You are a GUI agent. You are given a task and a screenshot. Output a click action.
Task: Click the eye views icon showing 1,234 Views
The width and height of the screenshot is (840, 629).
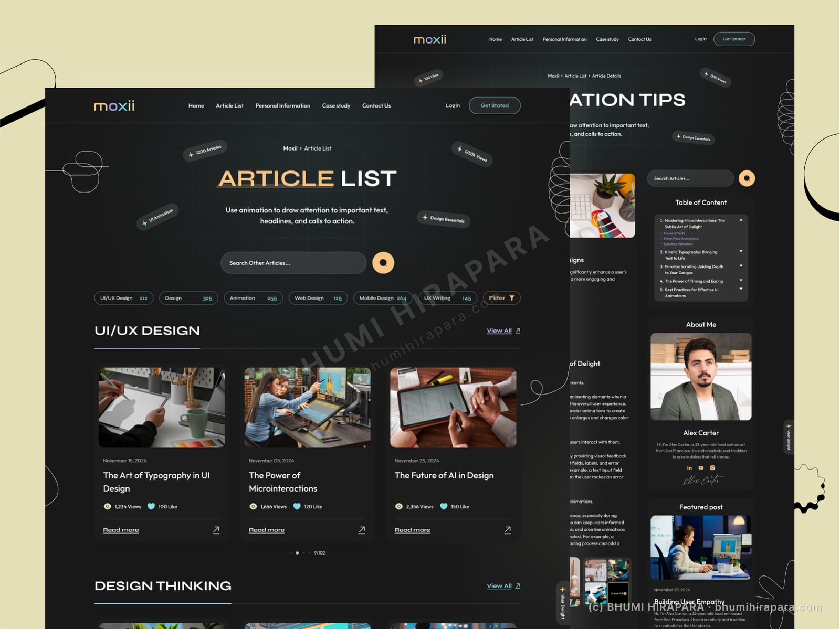coord(107,506)
